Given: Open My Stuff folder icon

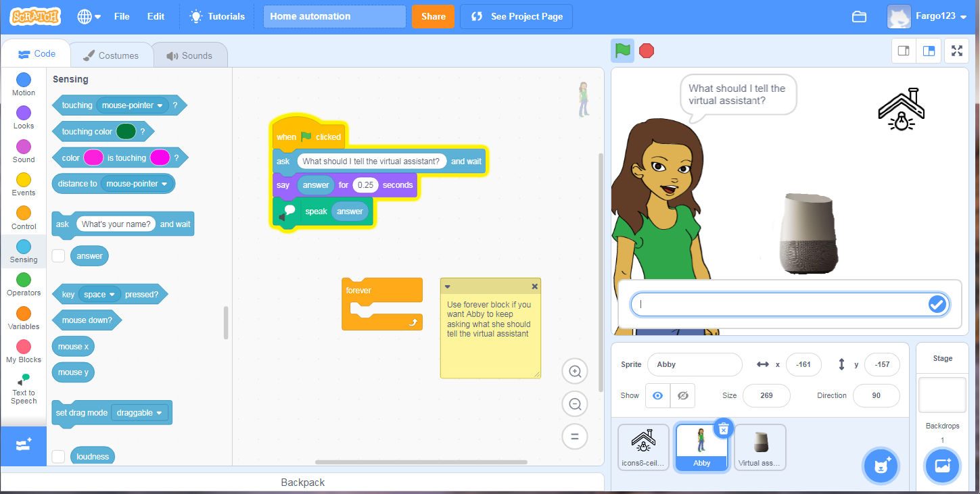Looking at the screenshot, I should [859, 17].
